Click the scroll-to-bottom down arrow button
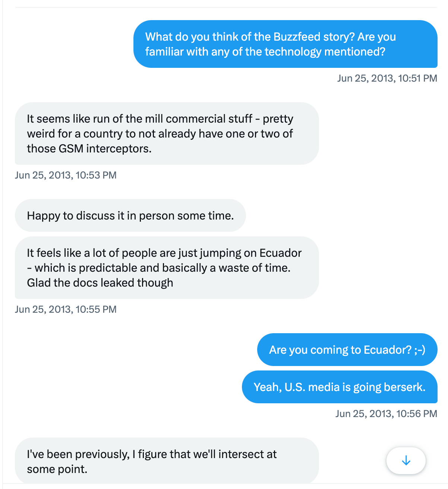The width and height of the screenshot is (448, 489). click(x=406, y=461)
